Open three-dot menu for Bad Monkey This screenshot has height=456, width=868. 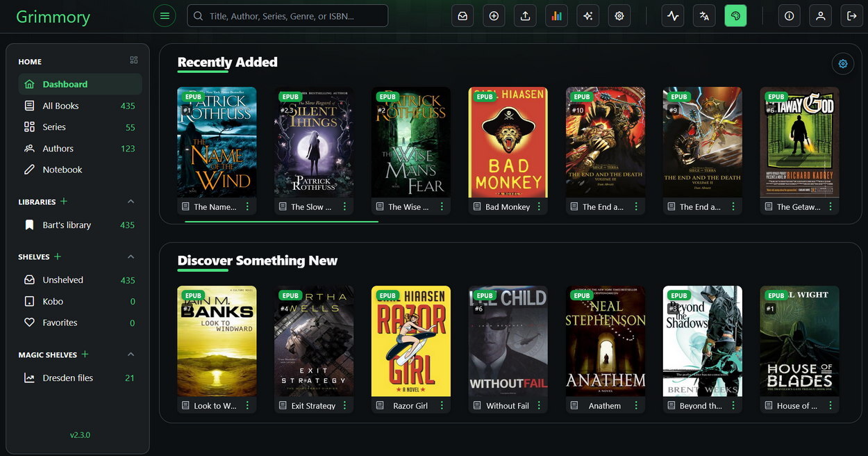click(x=539, y=206)
